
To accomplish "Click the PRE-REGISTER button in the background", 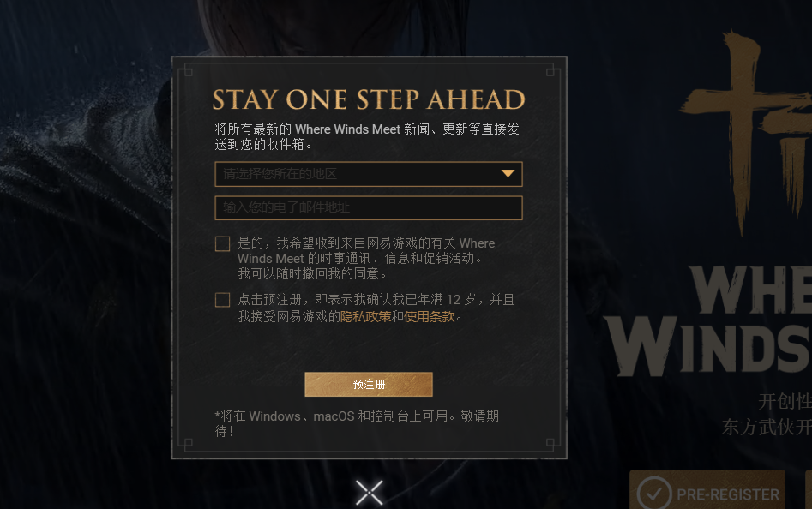I will [x=707, y=490].
